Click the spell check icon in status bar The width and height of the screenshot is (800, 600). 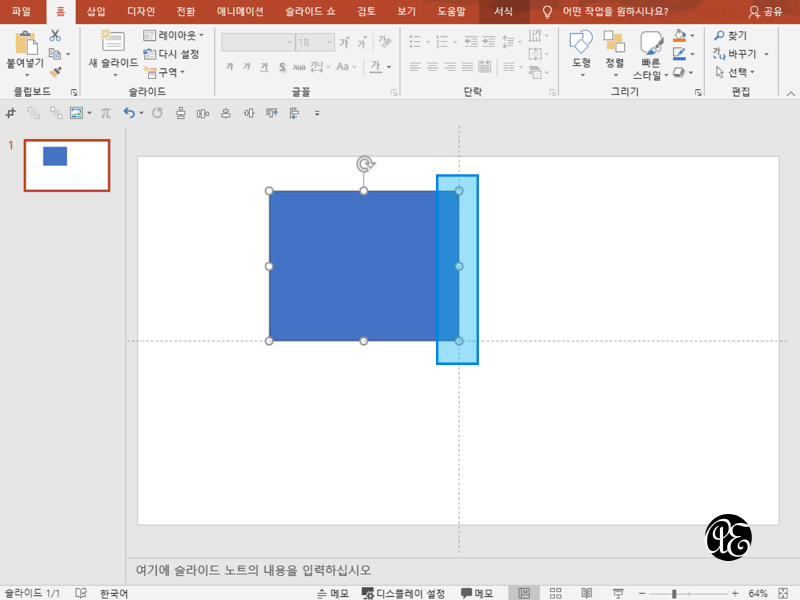(81, 593)
